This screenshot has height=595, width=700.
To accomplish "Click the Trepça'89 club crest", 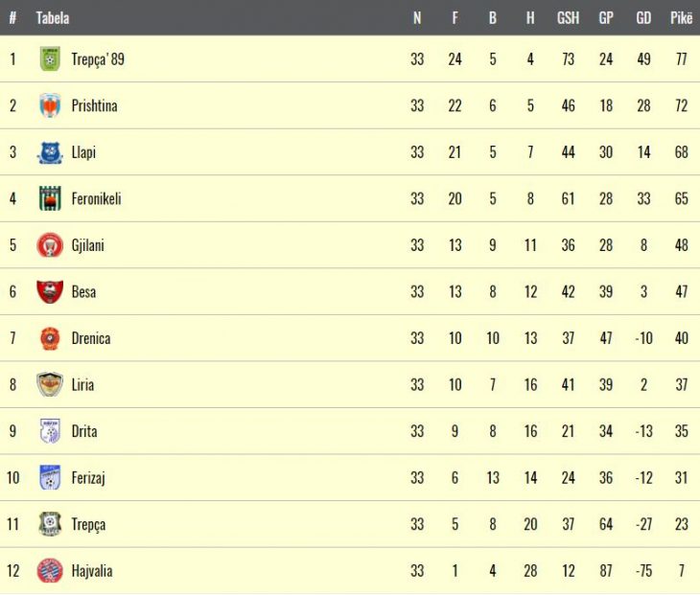I will [x=50, y=59].
